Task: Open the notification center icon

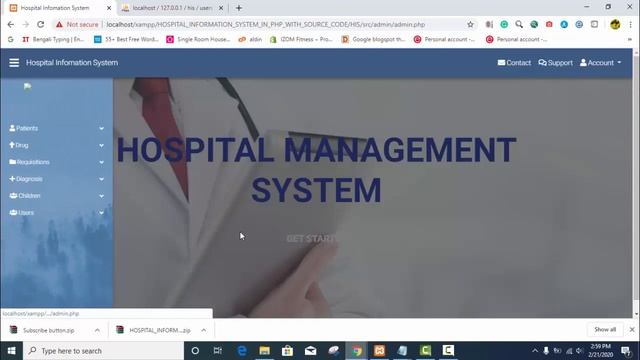Action: [626, 351]
